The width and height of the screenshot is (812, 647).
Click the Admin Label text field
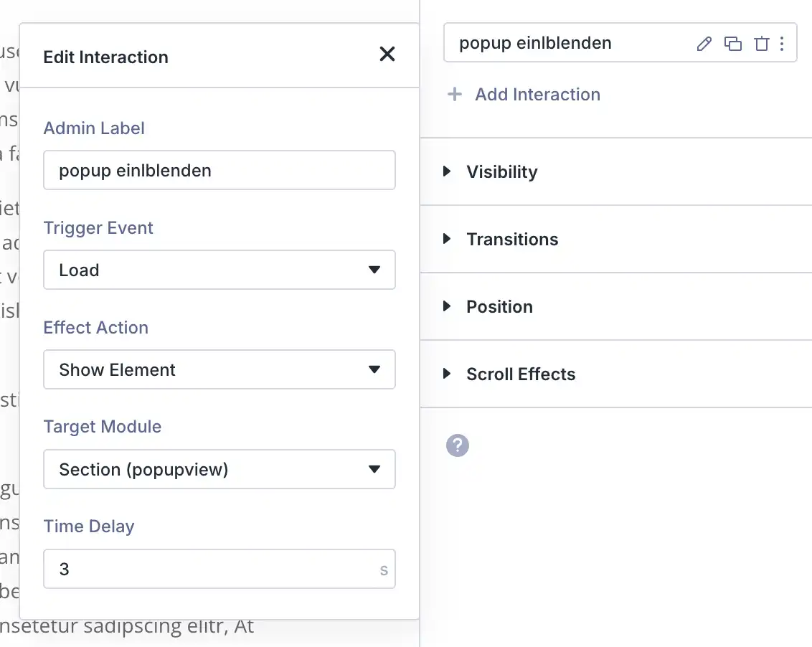219,170
